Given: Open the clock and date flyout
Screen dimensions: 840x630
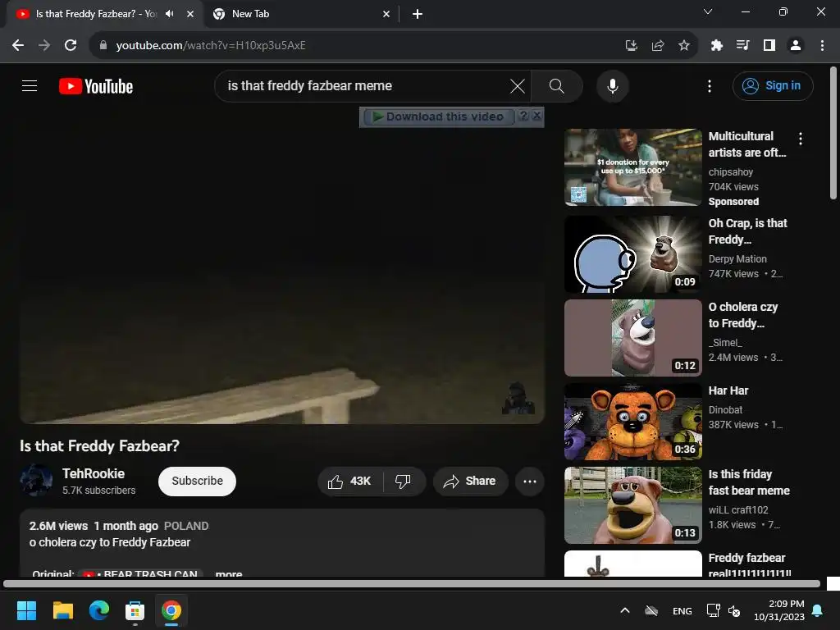Looking at the screenshot, I should pyautogui.click(x=779, y=610).
